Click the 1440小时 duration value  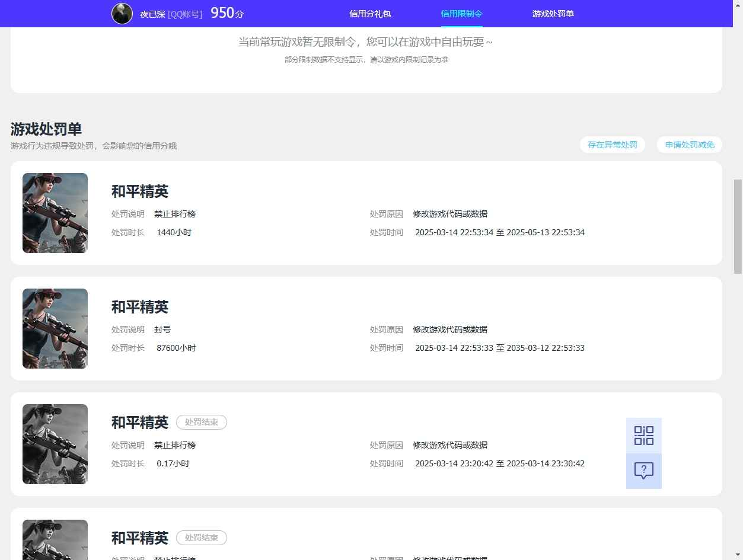click(x=174, y=232)
